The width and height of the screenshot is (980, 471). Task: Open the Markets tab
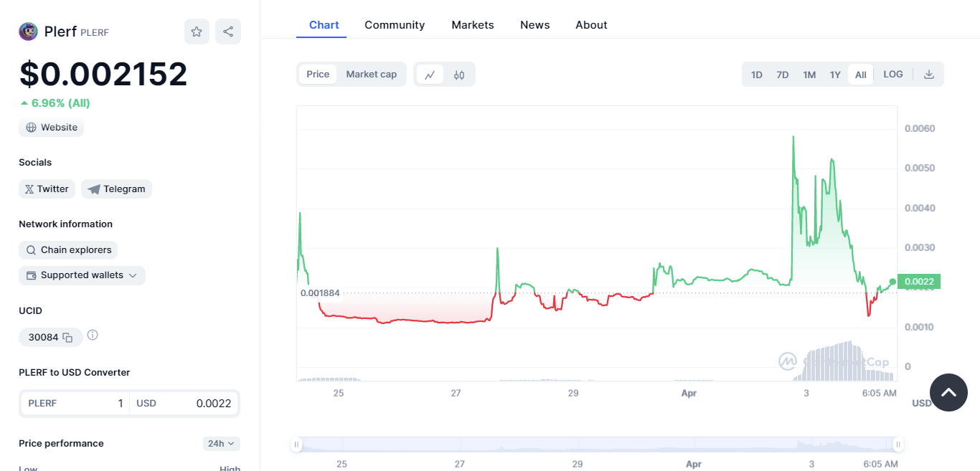[x=473, y=25]
